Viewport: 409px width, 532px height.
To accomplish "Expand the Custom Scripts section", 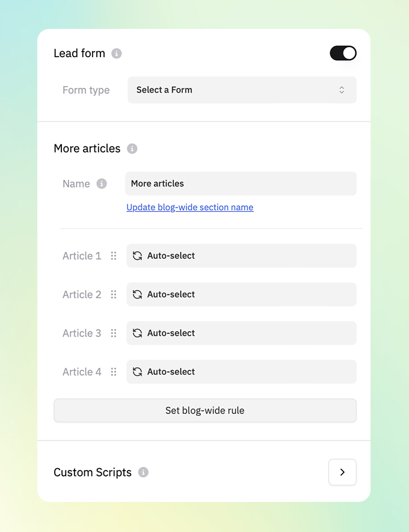I will [x=342, y=472].
